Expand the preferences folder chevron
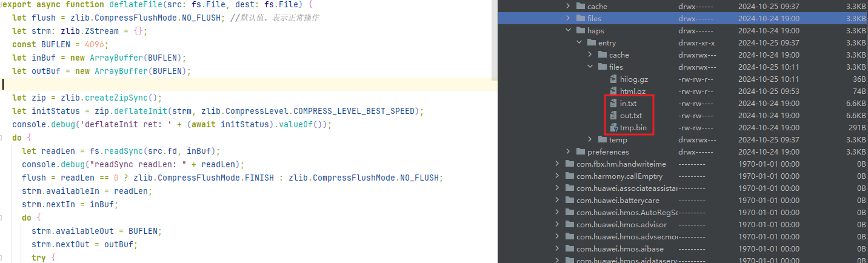 [x=568, y=152]
